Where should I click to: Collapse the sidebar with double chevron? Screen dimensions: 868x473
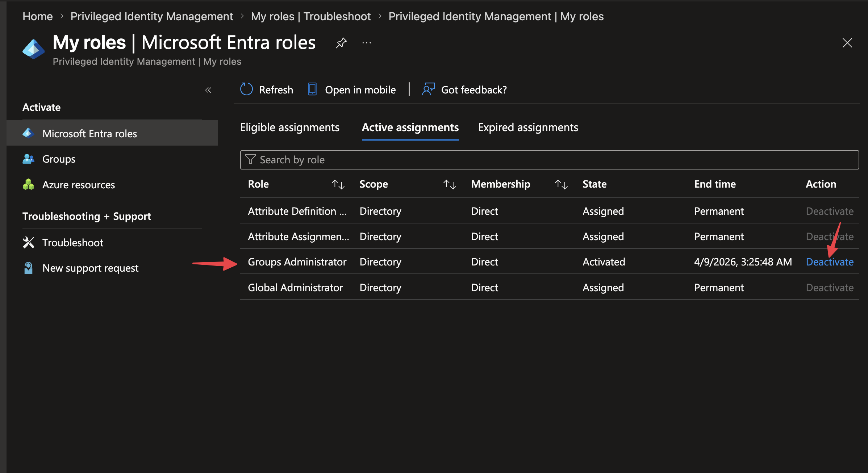(x=208, y=90)
